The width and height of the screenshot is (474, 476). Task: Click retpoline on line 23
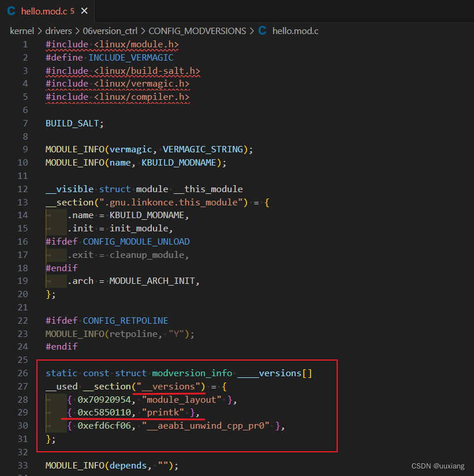click(134, 334)
